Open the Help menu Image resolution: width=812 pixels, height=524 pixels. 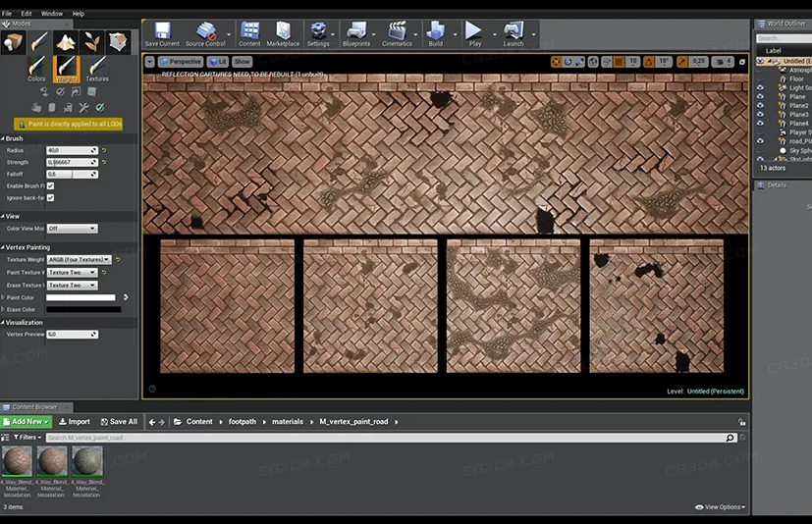click(79, 14)
